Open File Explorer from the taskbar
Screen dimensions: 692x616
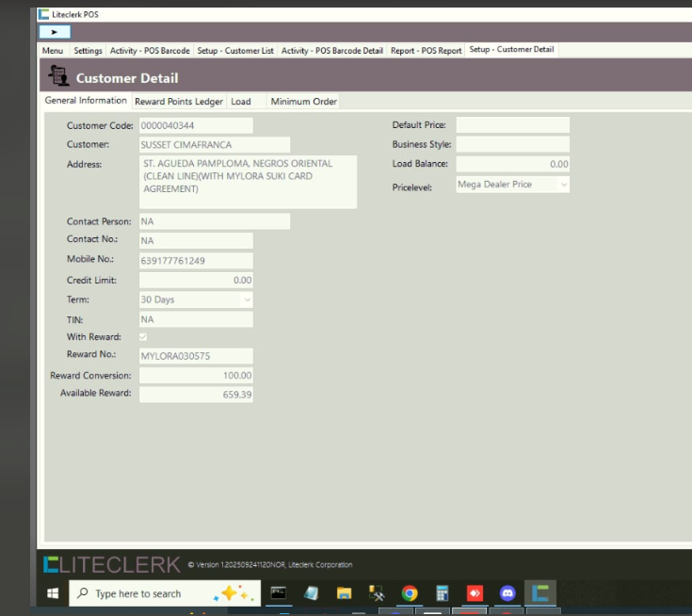[344, 593]
